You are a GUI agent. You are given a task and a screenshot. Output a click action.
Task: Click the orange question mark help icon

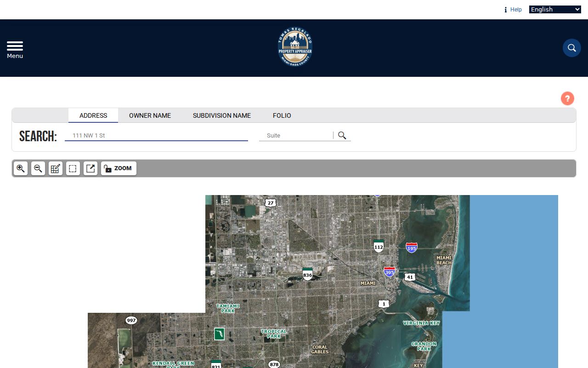point(567,98)
